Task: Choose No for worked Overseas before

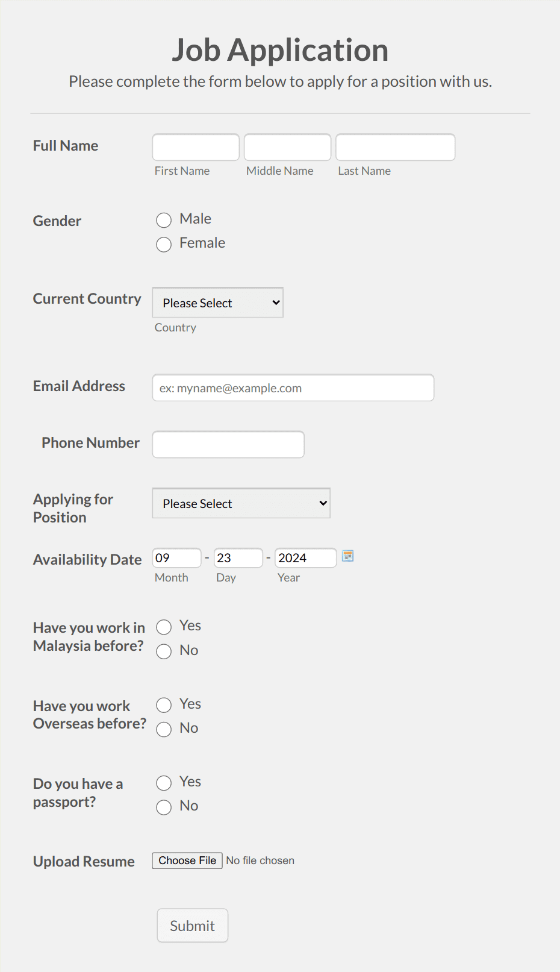Action: pyautogui.click(x=164, y=729)
